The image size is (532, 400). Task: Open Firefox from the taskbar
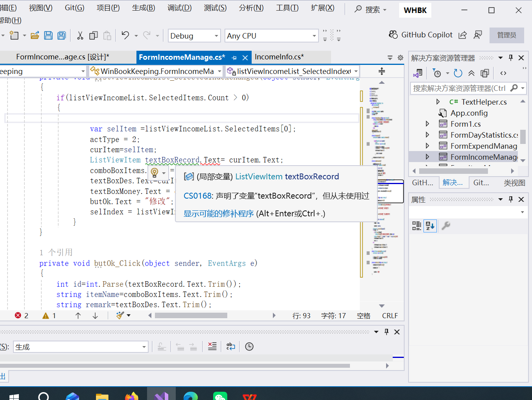(x=132, y=396)
